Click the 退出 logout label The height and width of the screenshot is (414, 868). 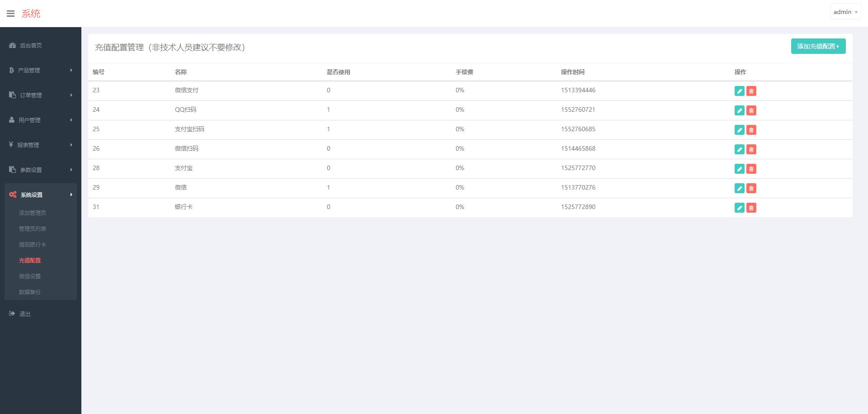pos(25,314)
